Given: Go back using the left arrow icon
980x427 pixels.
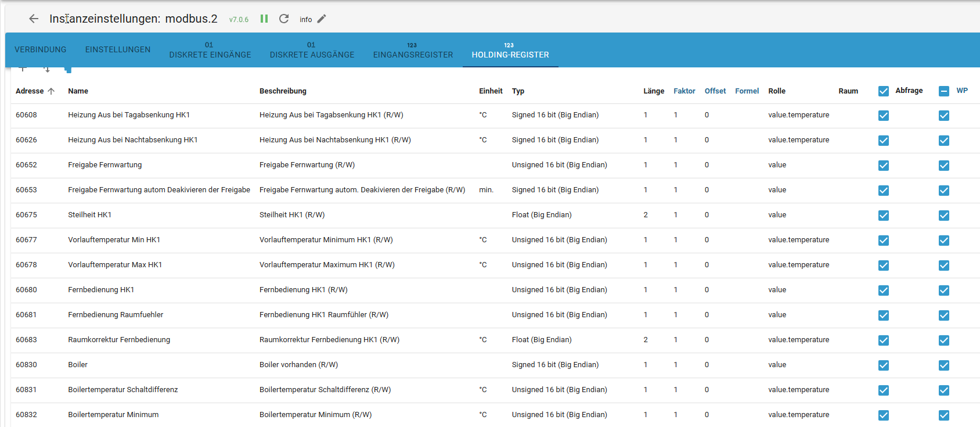Looking at the screenshot, I should click(34, 19).
